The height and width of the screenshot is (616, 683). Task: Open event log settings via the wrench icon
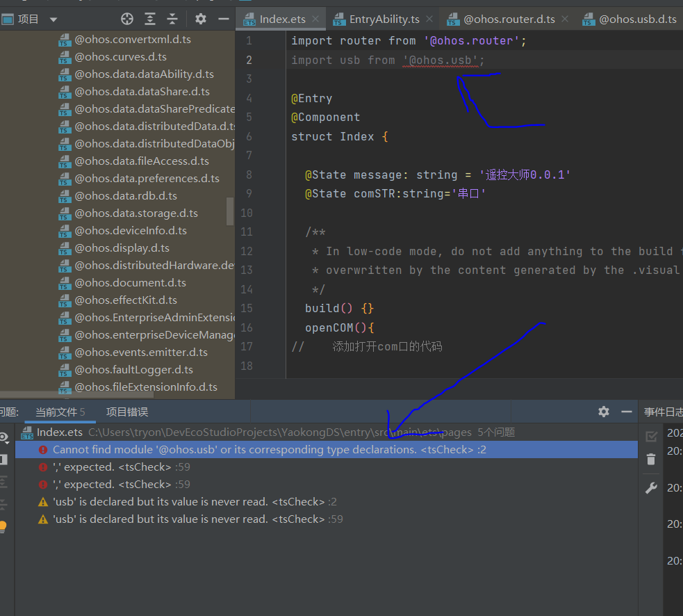point(651,487)
